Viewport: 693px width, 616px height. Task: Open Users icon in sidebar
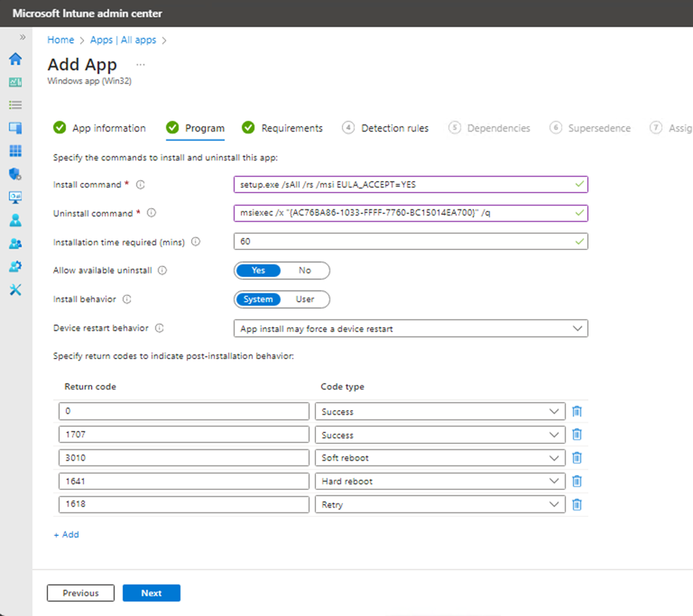[x=16, y=220]
